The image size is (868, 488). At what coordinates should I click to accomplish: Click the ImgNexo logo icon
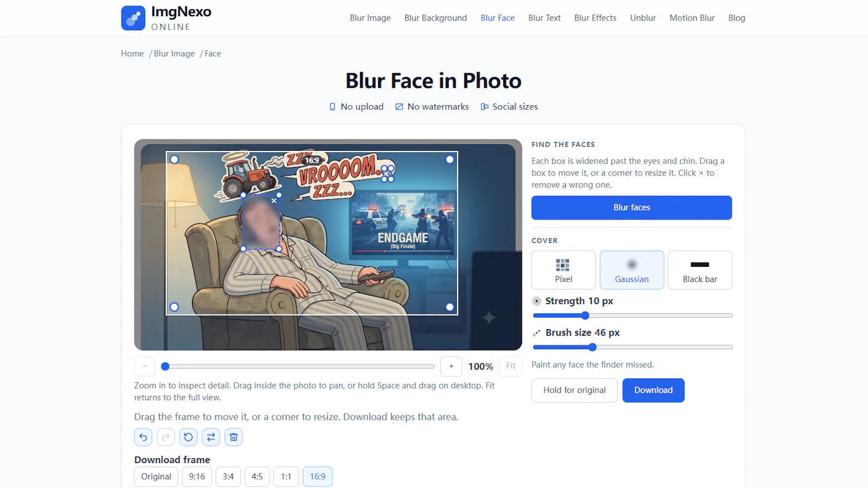[x=133, y=18]
